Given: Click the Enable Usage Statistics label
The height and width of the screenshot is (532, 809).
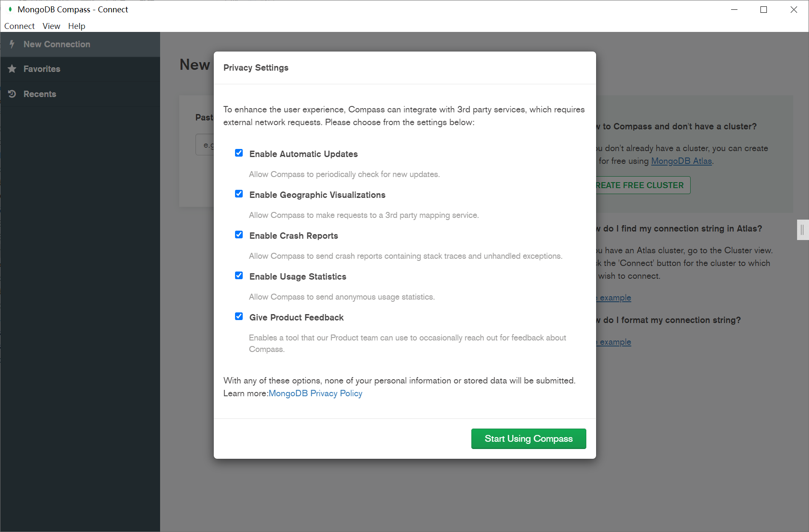Looking at the screenshot, I should (x=298, y=277).
